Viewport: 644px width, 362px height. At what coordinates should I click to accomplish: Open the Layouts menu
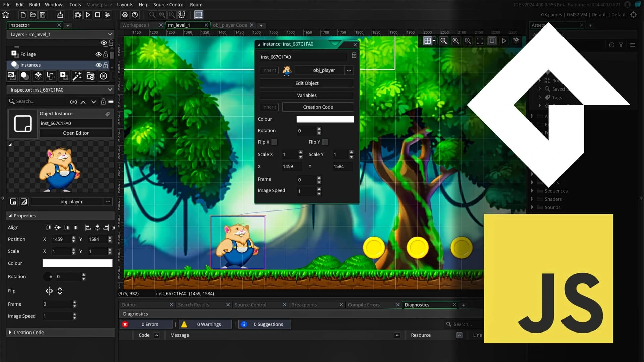point(125,5)
